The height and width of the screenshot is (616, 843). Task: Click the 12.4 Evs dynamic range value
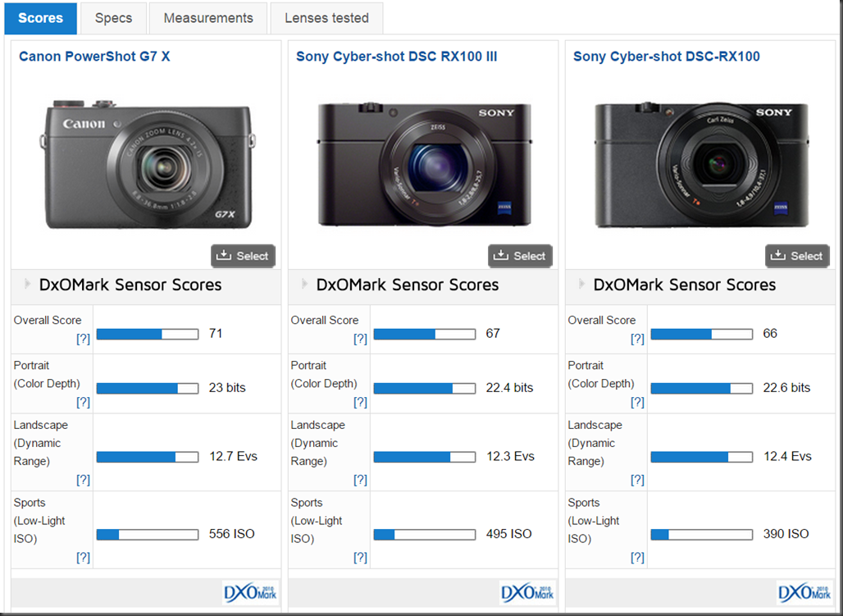[x=787, y=456]
